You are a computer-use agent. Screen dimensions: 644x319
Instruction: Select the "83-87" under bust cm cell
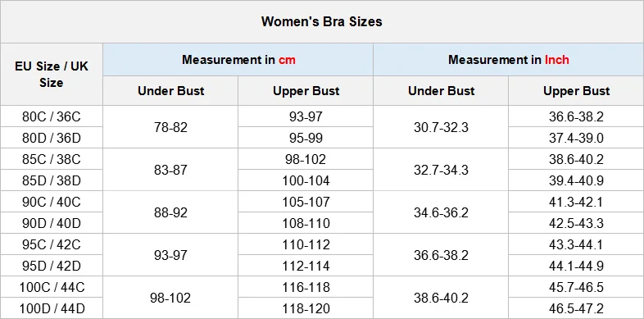click(x=170, y=171)
